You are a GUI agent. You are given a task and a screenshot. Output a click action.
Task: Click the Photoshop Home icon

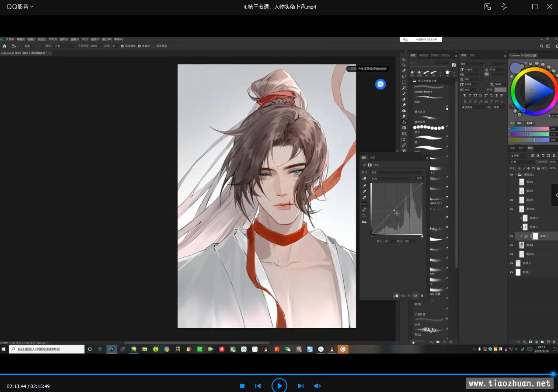(x=4, y=46)
